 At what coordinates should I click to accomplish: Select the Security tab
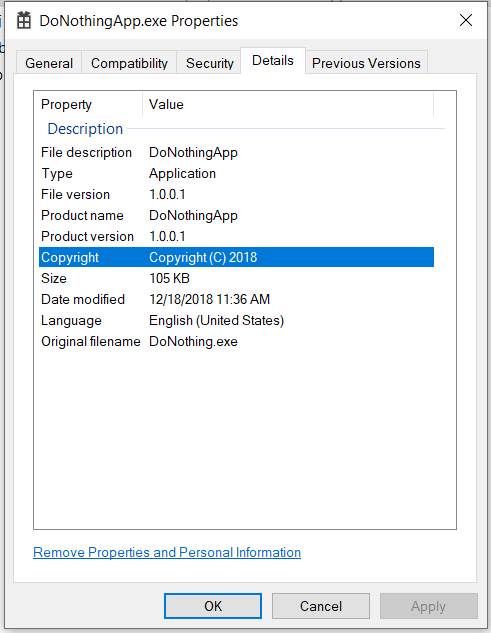[210, 63]
